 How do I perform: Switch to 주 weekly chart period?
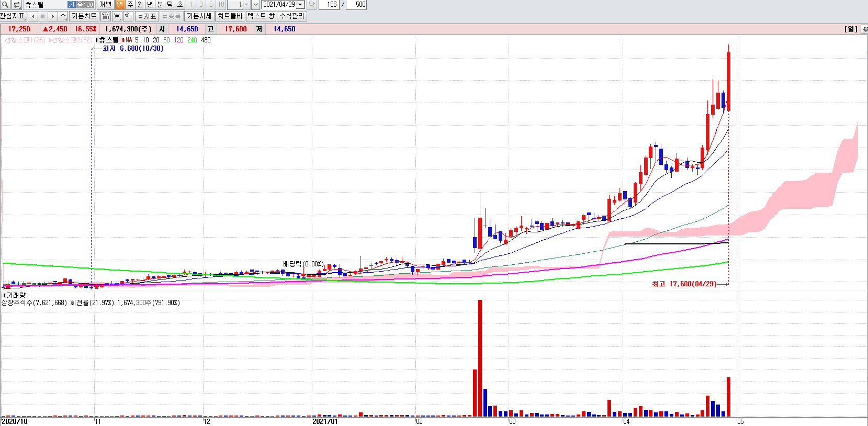[130, 5]
